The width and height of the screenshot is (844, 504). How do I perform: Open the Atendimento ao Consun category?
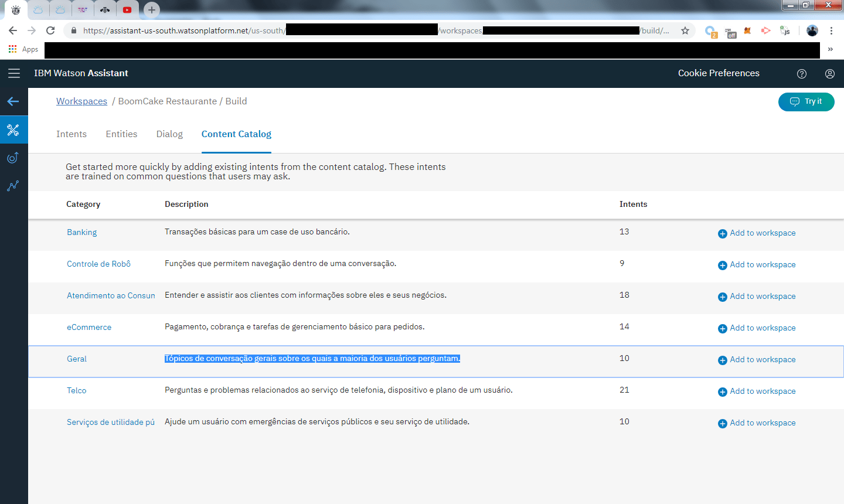[x=111, y=296]
